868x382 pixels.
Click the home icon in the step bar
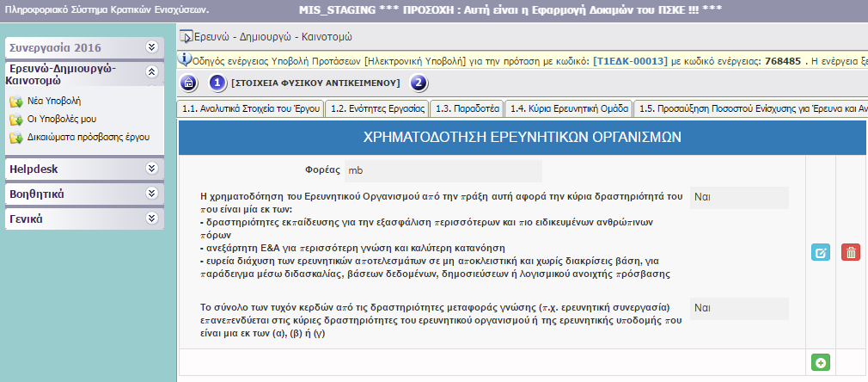click(189, 83)
